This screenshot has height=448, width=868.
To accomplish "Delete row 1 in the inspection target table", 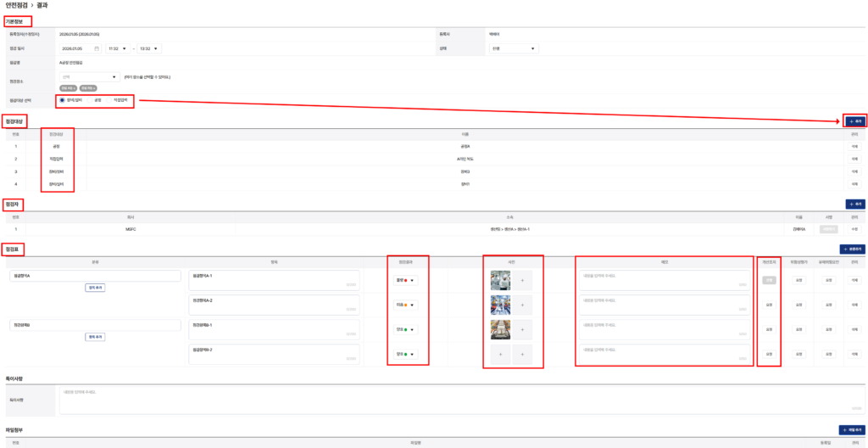I will tap(854, 147).
